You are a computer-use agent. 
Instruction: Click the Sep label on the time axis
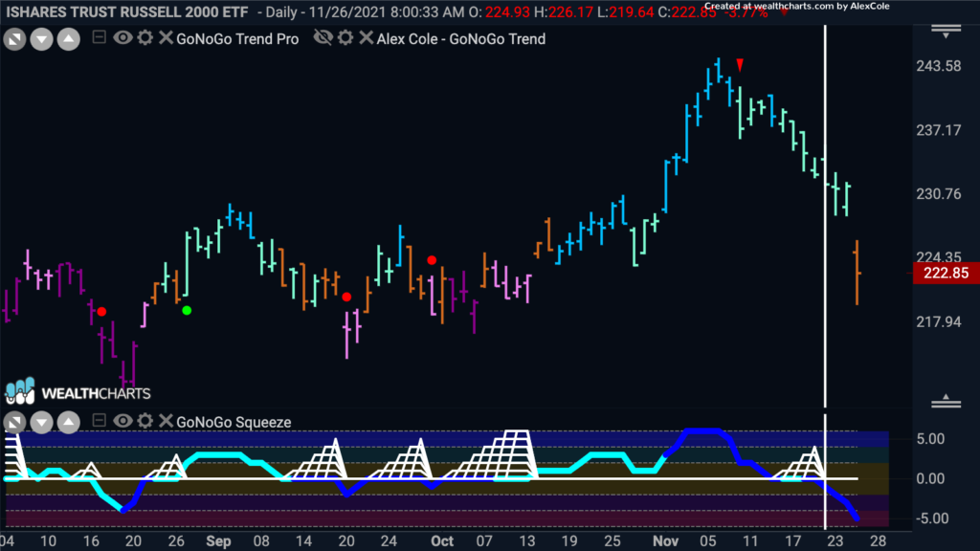point(218,541)
